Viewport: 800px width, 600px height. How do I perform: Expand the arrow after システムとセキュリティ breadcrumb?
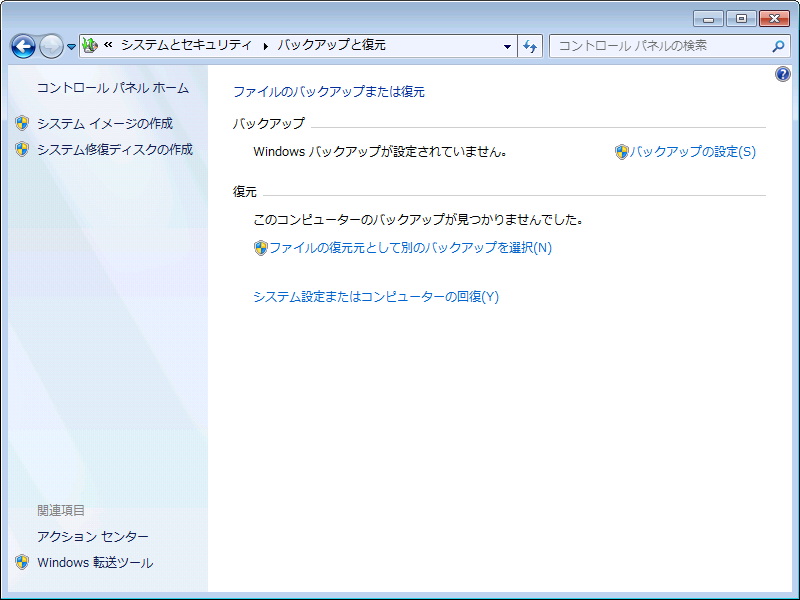(x=265, y=46)
